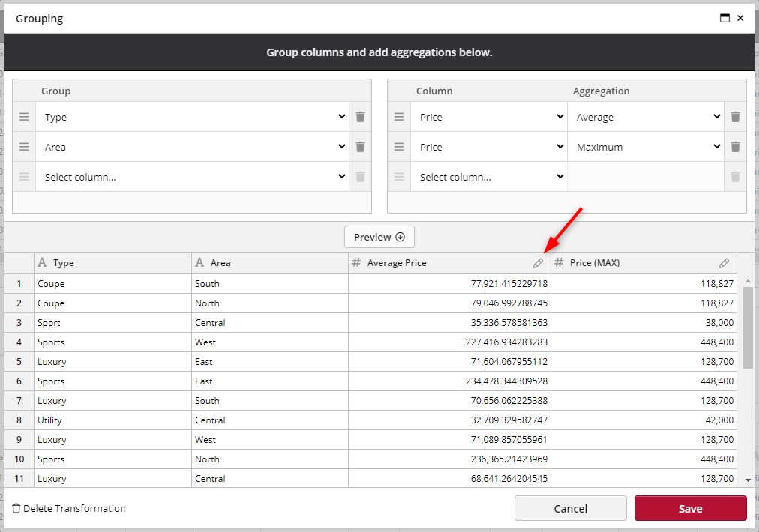Remove the Average aggregation row
Screen dimensions: 759x532
click(735, 117)
